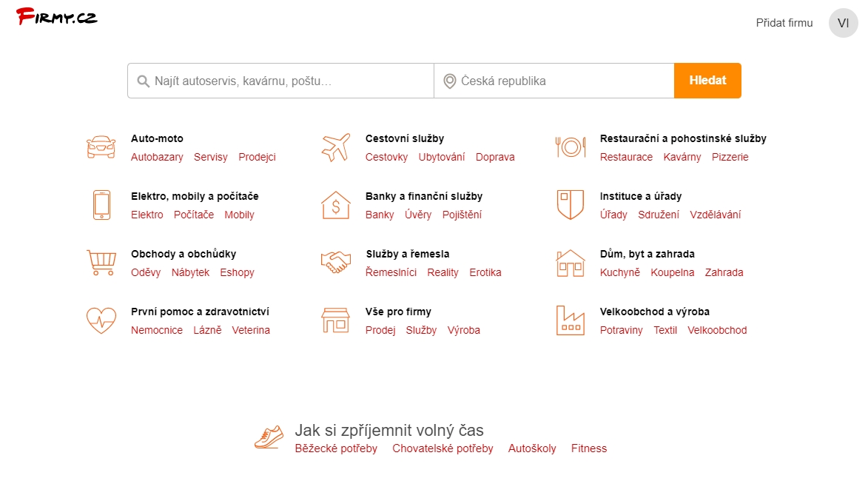Viewport: 868px width, 481px height.
Task: Focus the business search input field
Action: point(289,81)
